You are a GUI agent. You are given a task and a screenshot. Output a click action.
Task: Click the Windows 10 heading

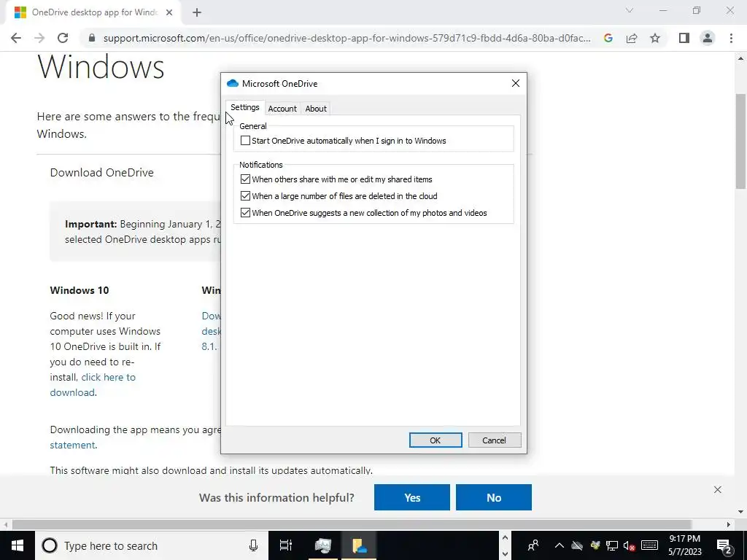click(x=79, y=290)
